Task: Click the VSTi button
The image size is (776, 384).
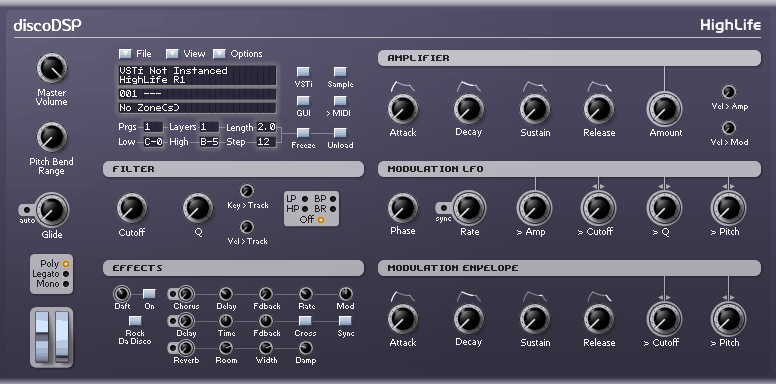Action: 303,72
